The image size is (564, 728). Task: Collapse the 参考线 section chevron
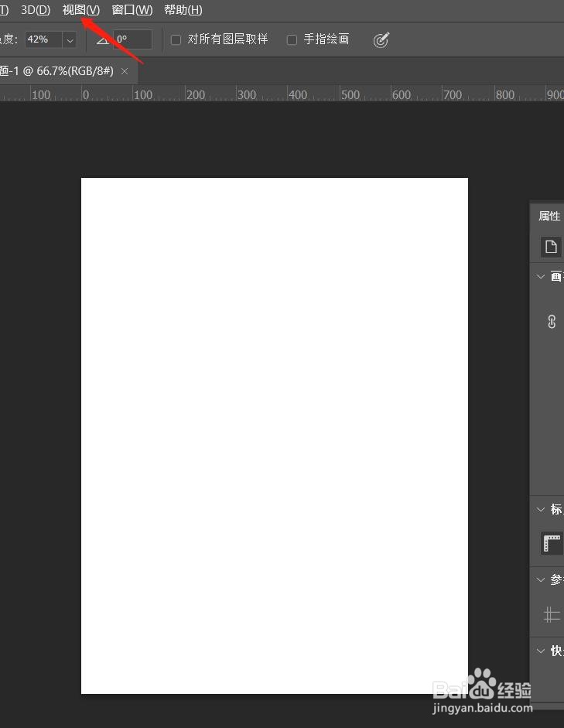click(x=540, y=579)
